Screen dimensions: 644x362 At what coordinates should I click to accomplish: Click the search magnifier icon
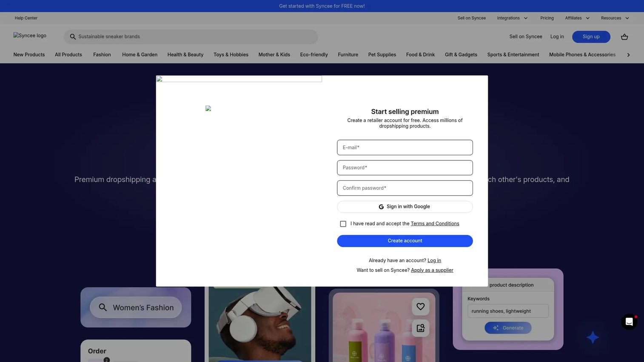(73, 37)
